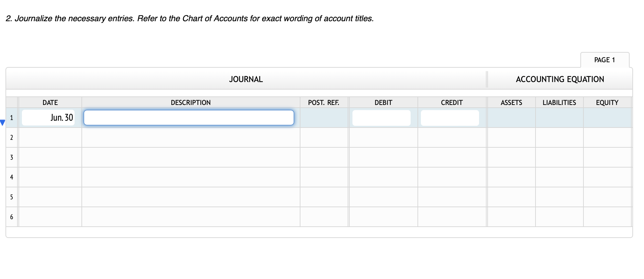Focus the row 1 description input
644x279 pixels.
click(189, 118)
